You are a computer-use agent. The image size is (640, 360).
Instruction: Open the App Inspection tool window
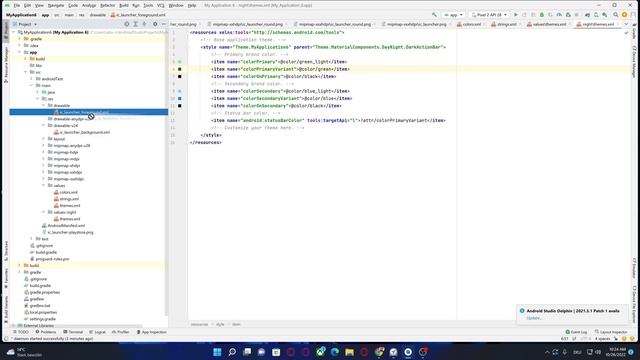[152, 332]
